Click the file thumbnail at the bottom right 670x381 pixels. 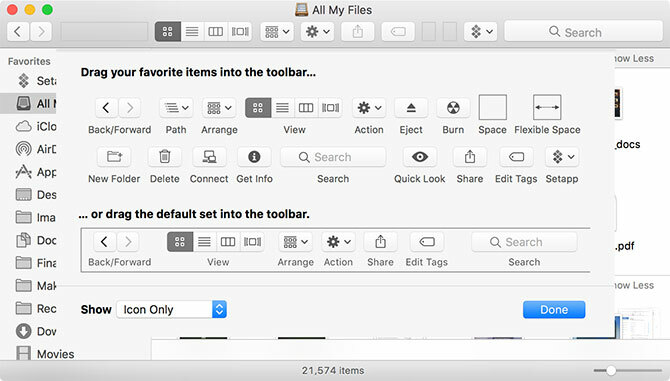point(638,324)
